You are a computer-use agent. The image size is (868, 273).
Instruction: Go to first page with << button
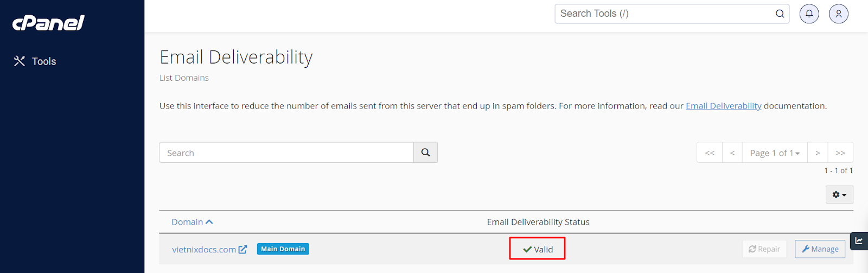(710, 153)
